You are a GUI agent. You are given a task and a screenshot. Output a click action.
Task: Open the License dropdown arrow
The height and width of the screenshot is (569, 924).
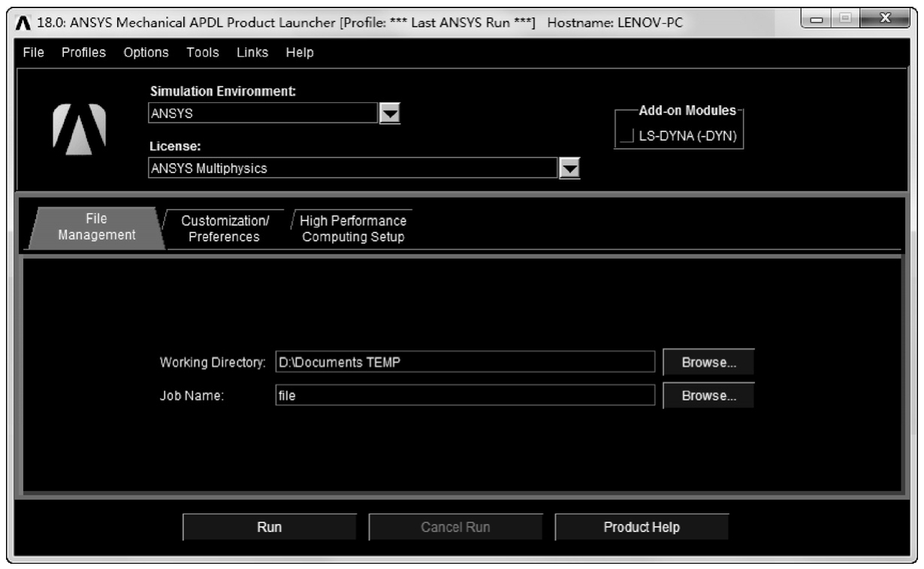(x=572, y=168)
